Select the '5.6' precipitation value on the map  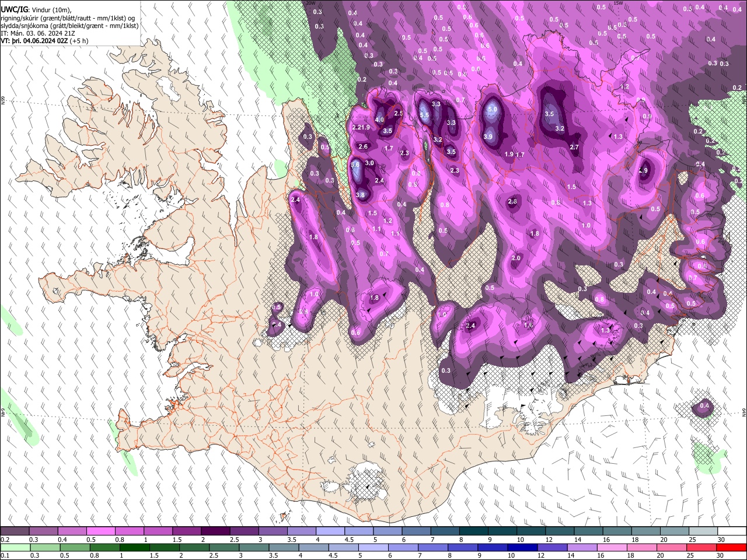coord(355,165)
